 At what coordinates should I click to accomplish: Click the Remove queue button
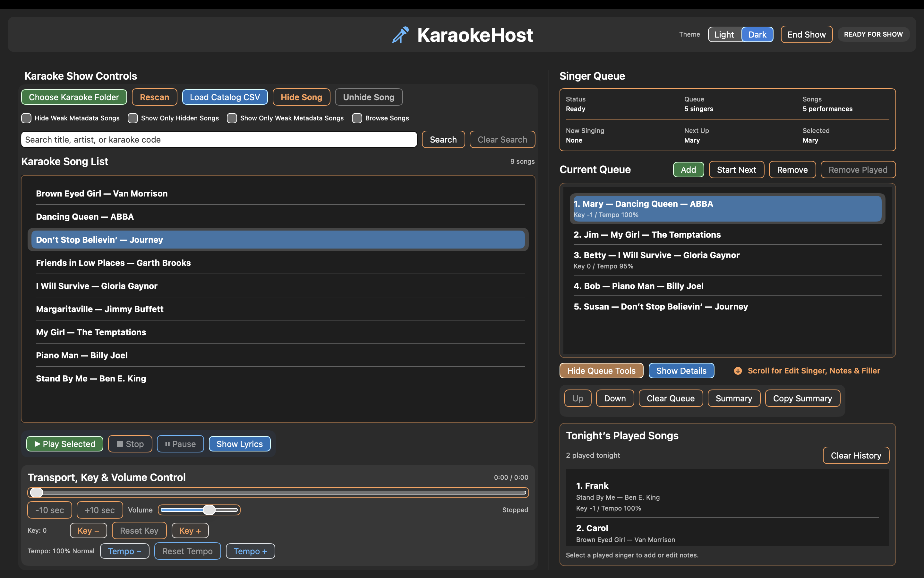792,170
